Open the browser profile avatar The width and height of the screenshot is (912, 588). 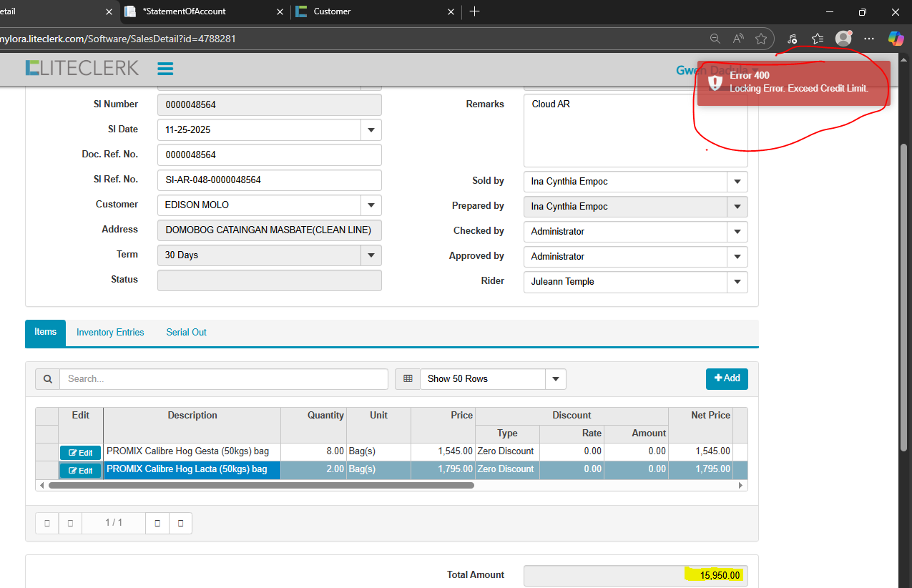(843, 39)
